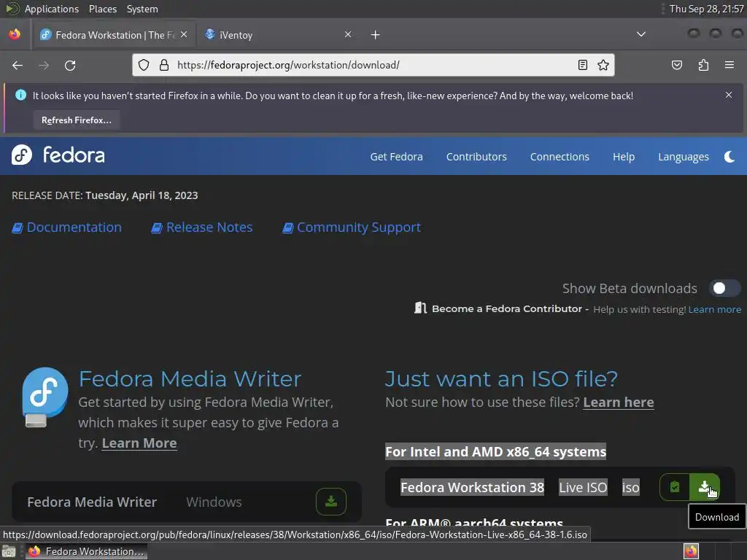Switch site theme with the moon icon

(x=729, y=157)
